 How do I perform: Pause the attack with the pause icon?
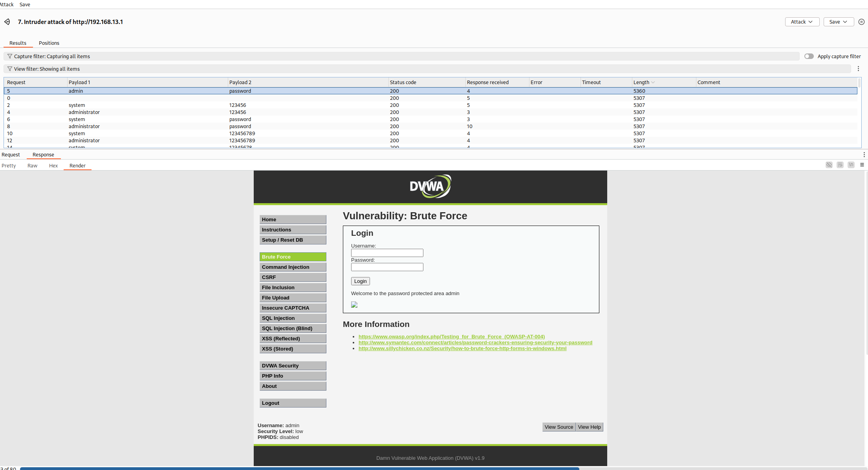tap(861, 22)
